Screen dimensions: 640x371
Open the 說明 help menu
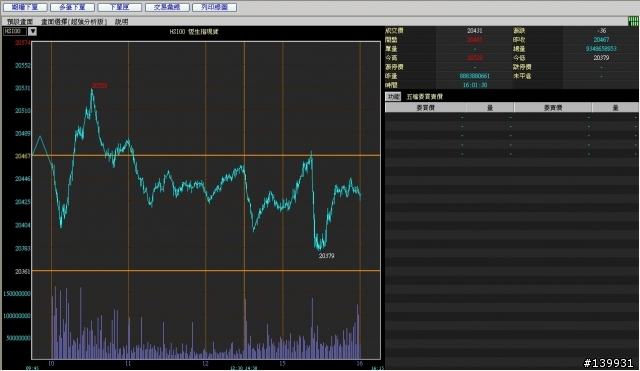click(x=122, y=22)
